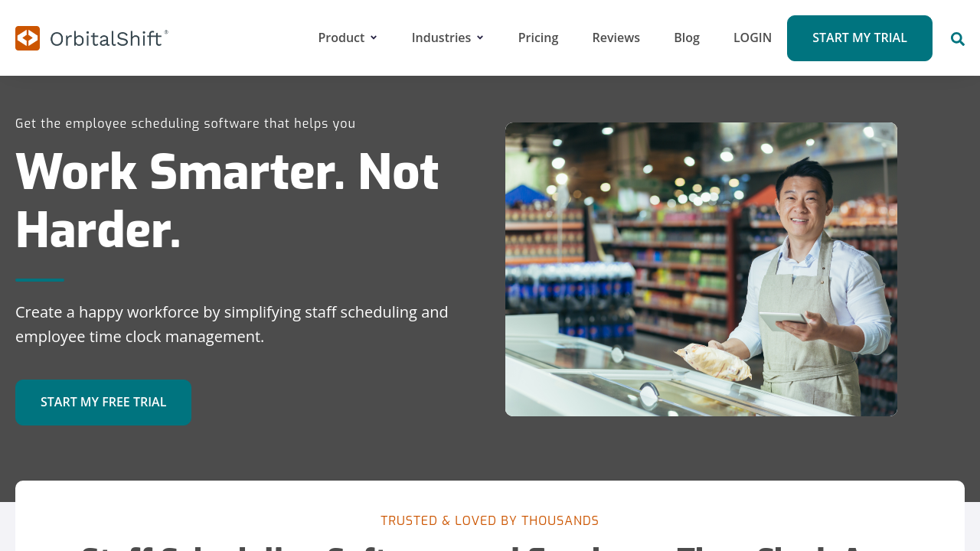Open the Industries menu item
This screenshot has height=551, width=980.
(x=441, y=37)
